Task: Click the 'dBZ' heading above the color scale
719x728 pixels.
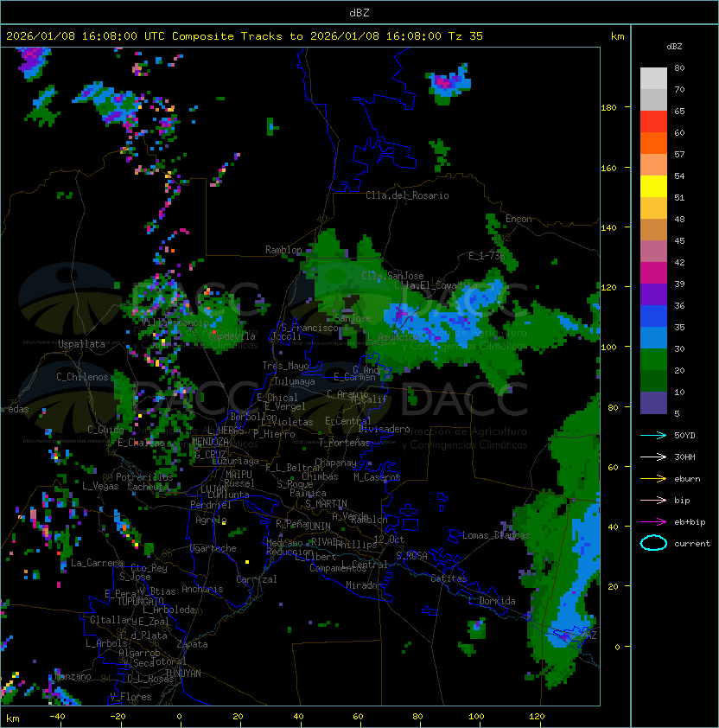Action: (674, 47)
